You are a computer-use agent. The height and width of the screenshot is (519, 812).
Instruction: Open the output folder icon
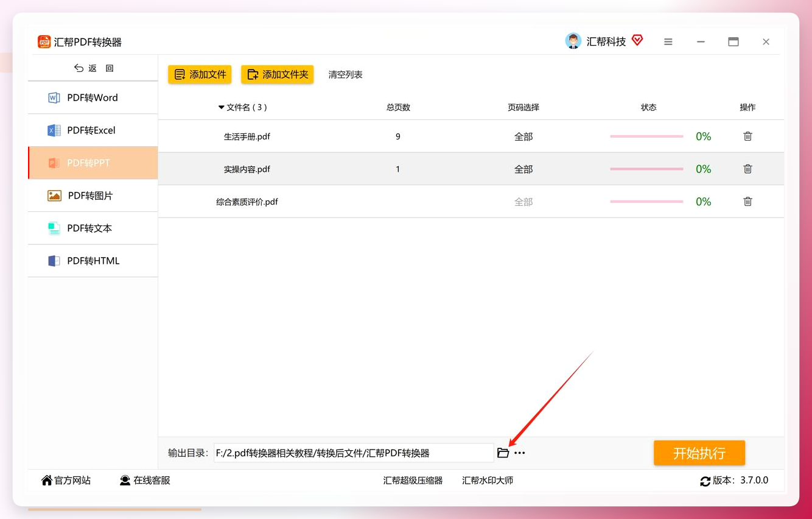click(503, 453)
